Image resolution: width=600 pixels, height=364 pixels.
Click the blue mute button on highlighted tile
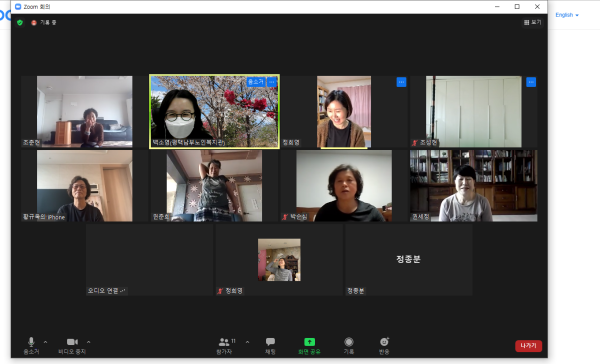click(256, 82)
